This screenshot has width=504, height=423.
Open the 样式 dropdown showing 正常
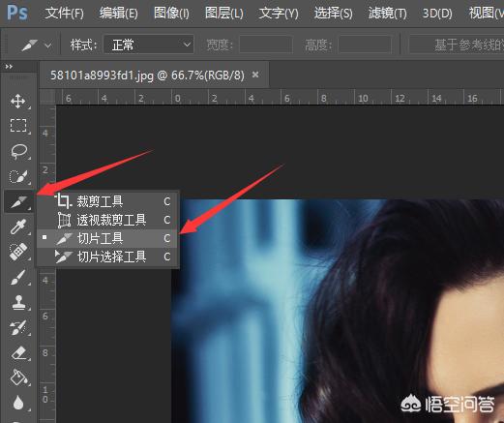click(x=149, y=45)
